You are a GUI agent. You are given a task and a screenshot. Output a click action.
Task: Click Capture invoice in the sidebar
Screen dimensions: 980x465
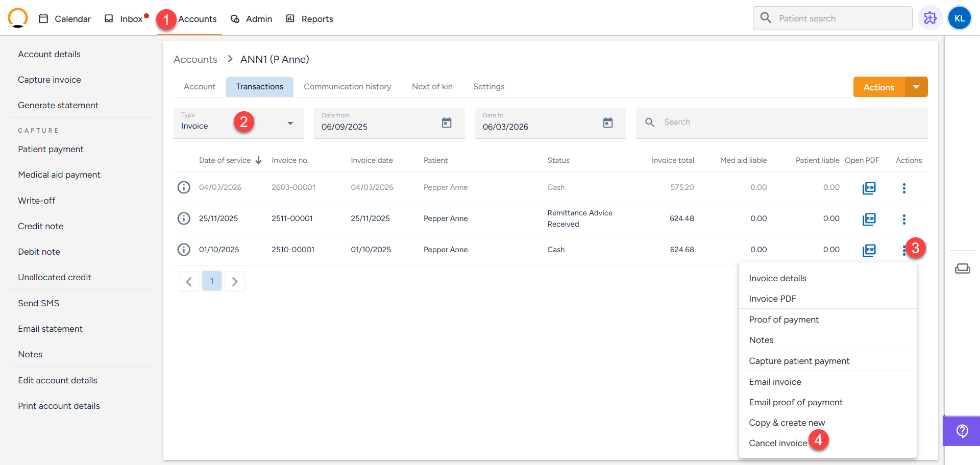(x=50, y=80)
